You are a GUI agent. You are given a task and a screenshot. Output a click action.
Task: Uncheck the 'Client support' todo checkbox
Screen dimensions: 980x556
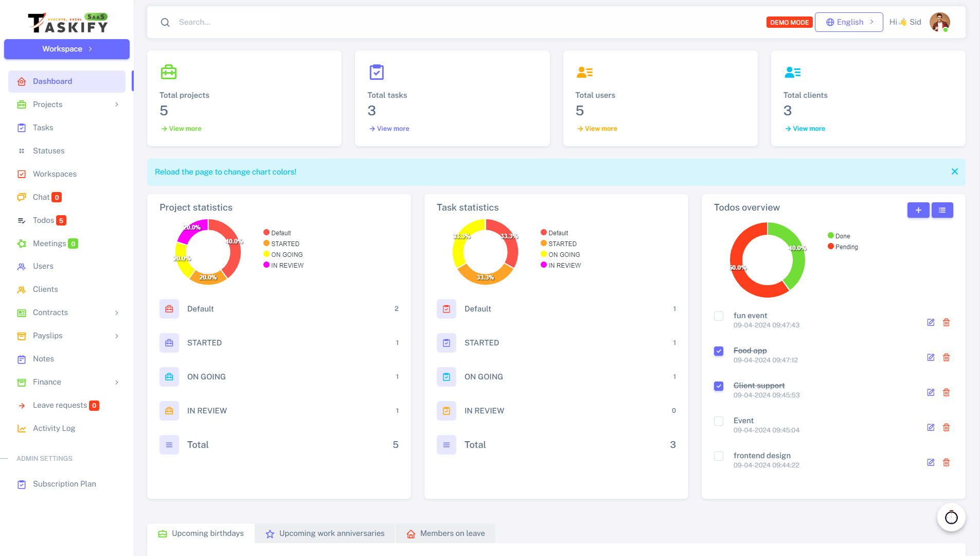pos(719,386)
